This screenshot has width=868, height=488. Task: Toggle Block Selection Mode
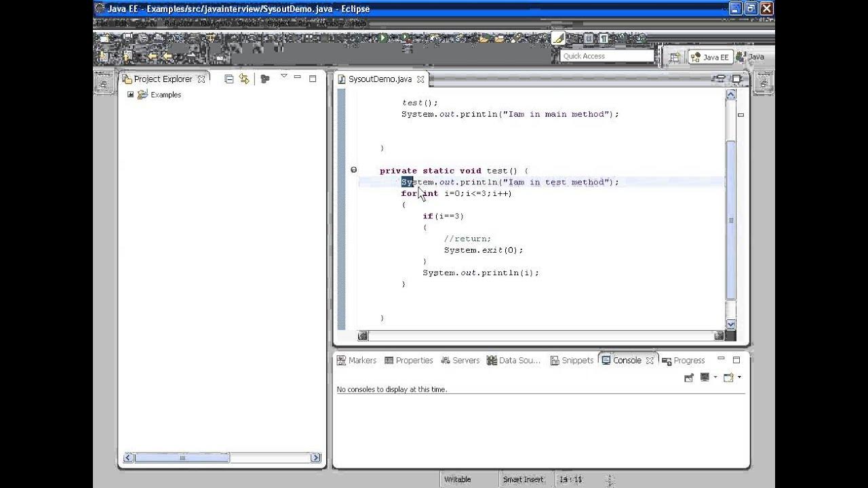pyautogui.click(x=589, y=39)
